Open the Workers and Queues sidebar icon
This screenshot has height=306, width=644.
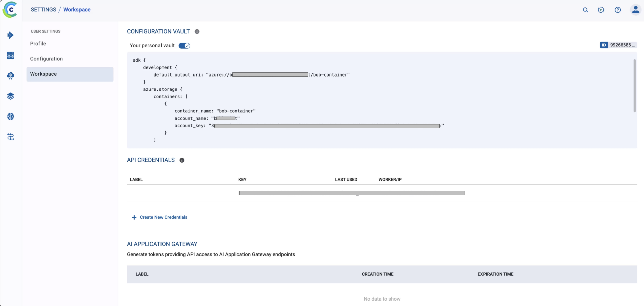click(10, 137)
